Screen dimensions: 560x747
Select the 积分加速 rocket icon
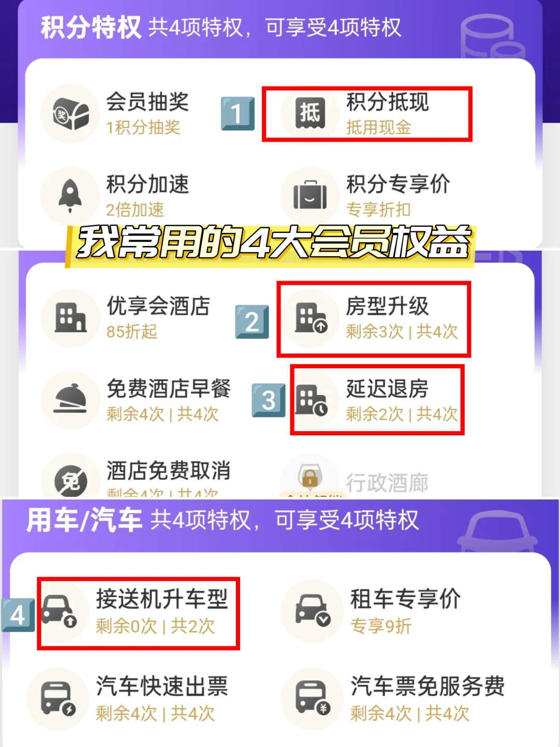71,196
